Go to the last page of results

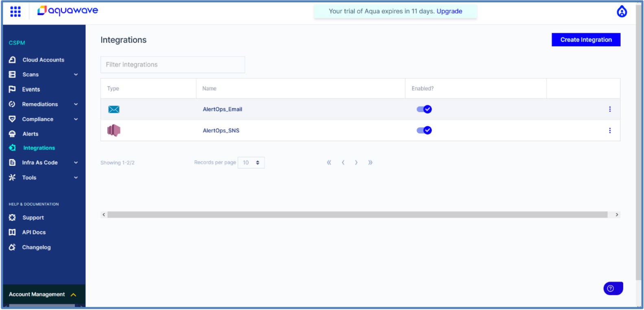370,163
